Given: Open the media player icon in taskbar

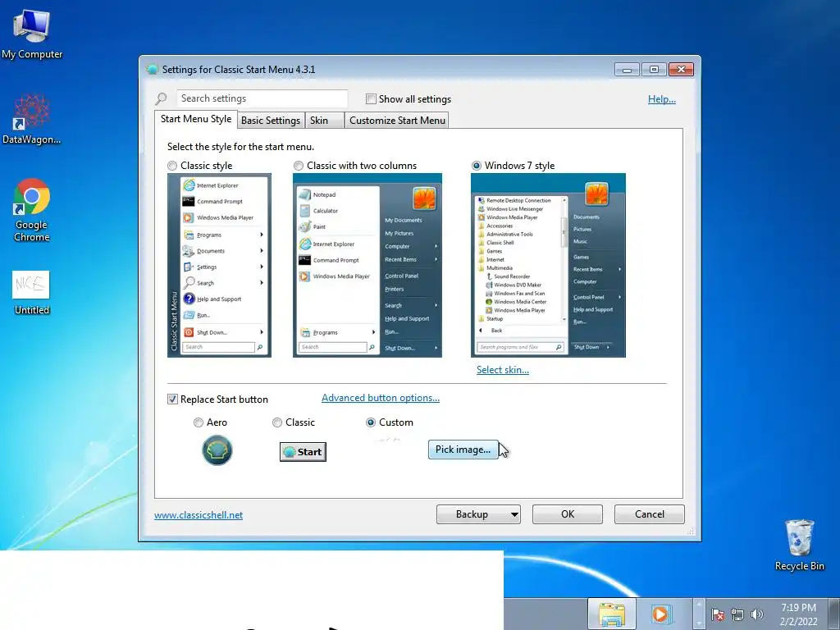Looking at the screenshot, I should [660, 614].
